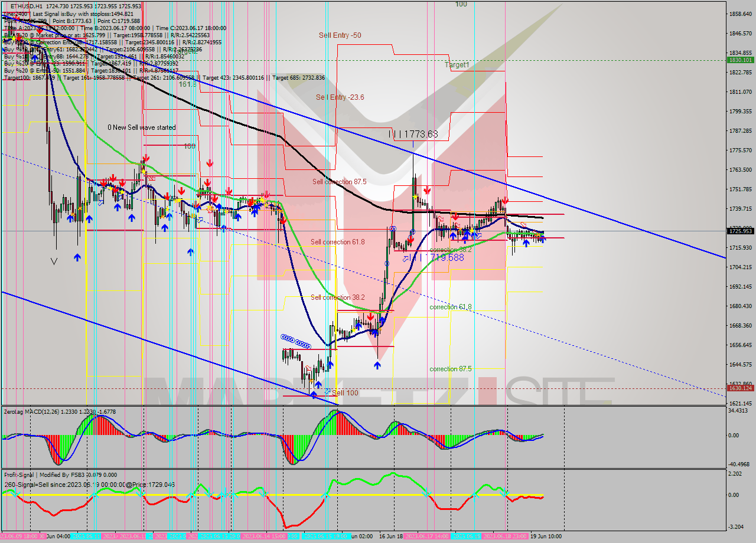Click the 'Sell correction 38.2' label
756x543 pixels.
pos(338,297)
